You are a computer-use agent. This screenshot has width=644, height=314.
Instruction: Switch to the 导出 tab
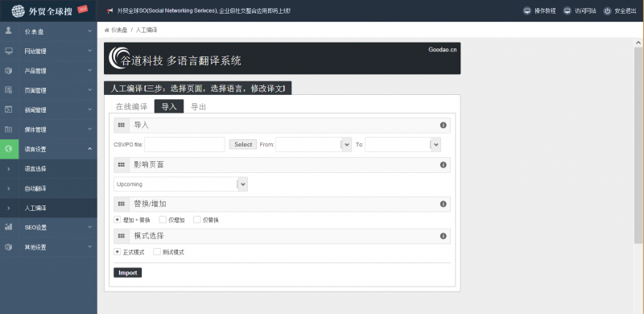[x=198, y=107]
